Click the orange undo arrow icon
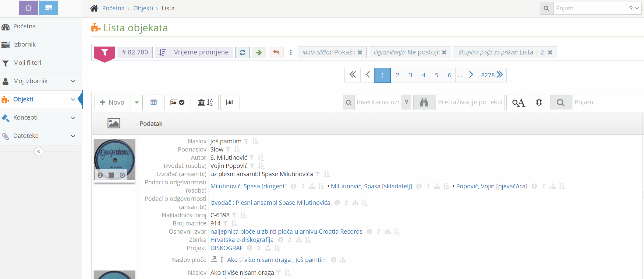 click(276, 52)
